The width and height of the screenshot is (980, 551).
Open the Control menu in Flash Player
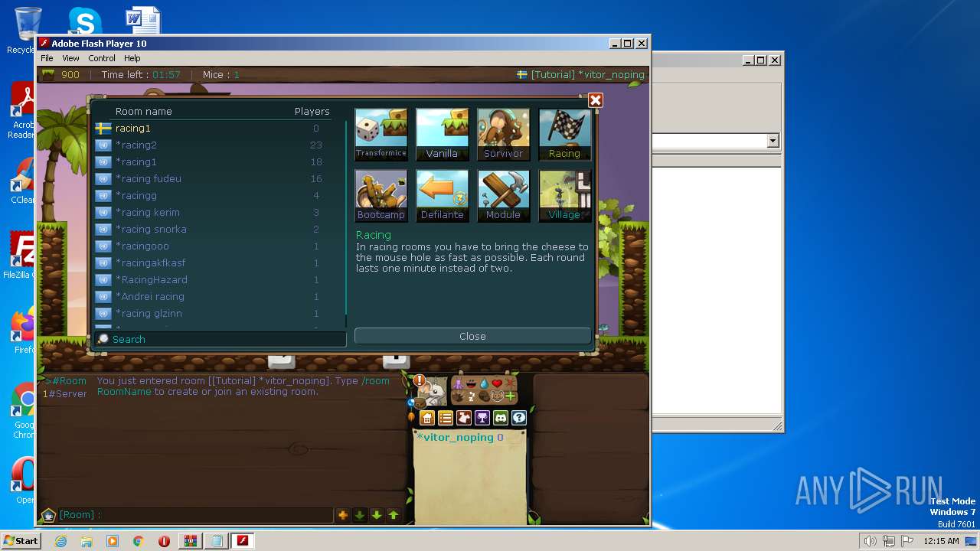pos(102,58)
